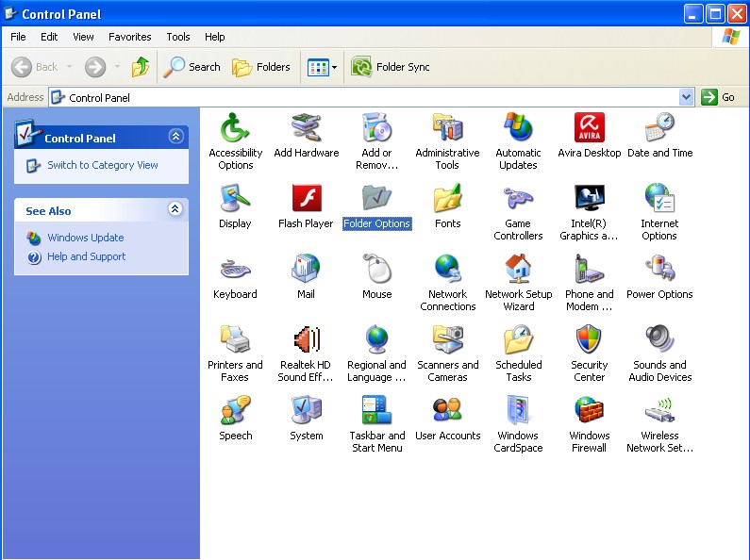Select Taskbar and Start Menu icon
This screenshot has width=750, height=560.
(x=377, y=410)
